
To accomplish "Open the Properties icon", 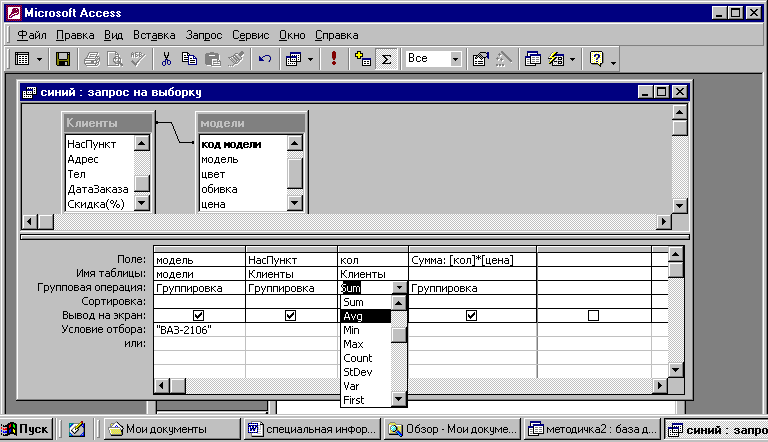I will (x=480, y=59).
